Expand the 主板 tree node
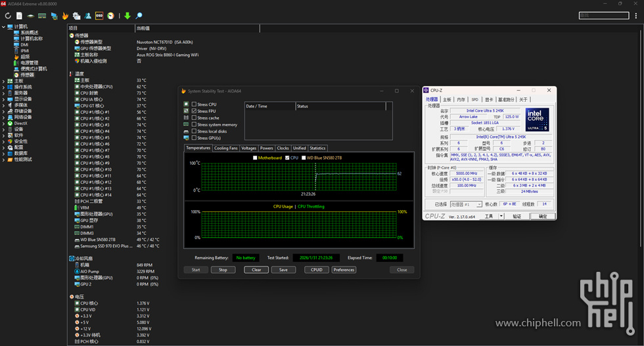The height and width of the screenshot is (346, 644). (3, 81)
